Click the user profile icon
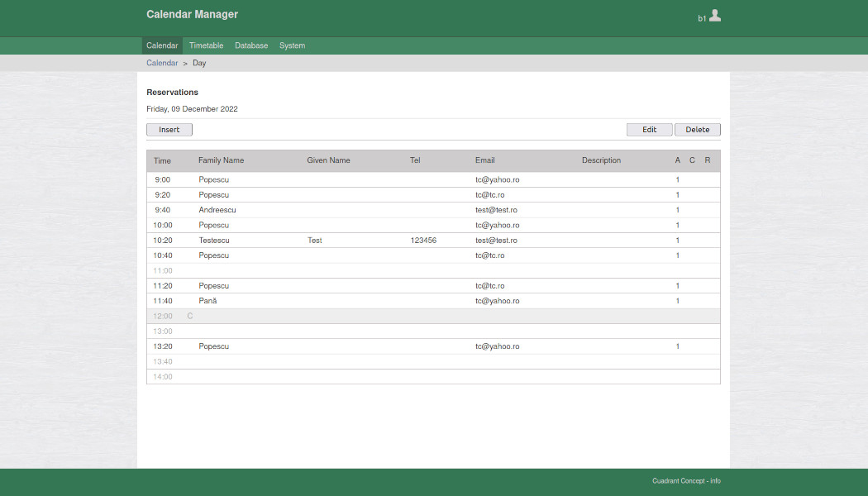868x496 pixels. coord(715,16)
